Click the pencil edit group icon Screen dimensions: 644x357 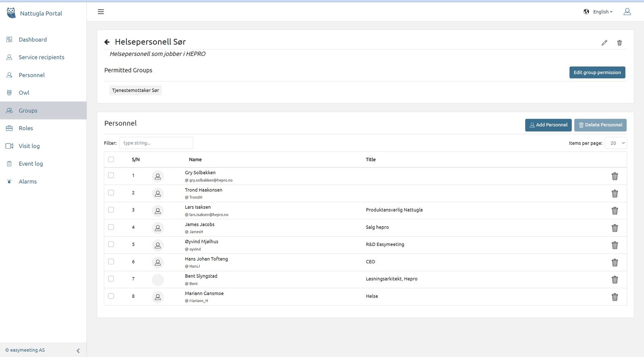(x=604, y=43)
